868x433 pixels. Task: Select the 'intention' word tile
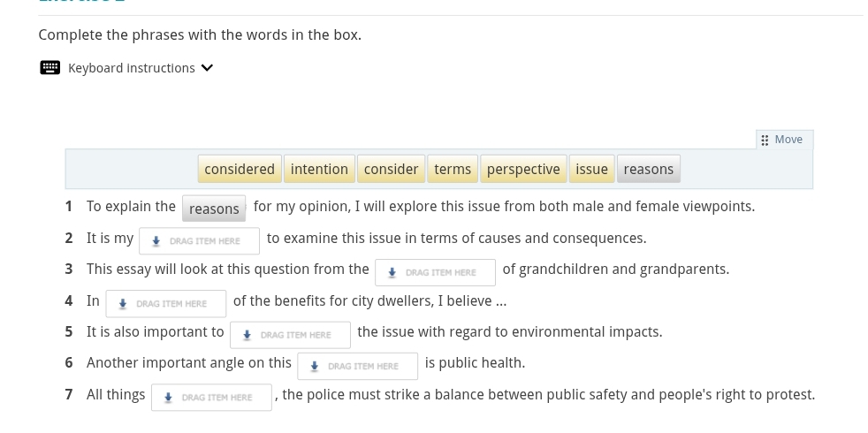(319, 169)
